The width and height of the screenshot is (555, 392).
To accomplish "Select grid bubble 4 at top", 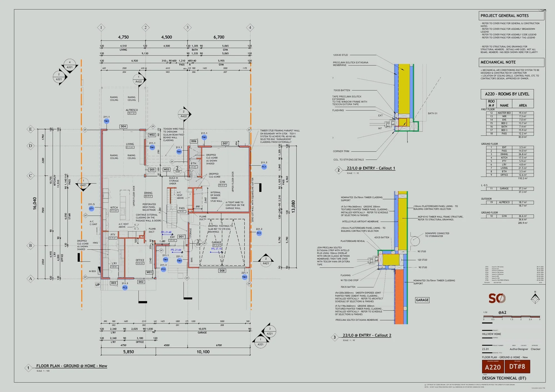I will [250, 27].
